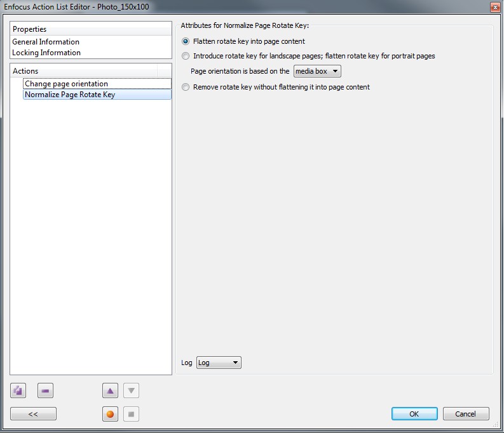Screen dimensions: 504x433
Task: Click the Properties list header
Action: [91, 29]
